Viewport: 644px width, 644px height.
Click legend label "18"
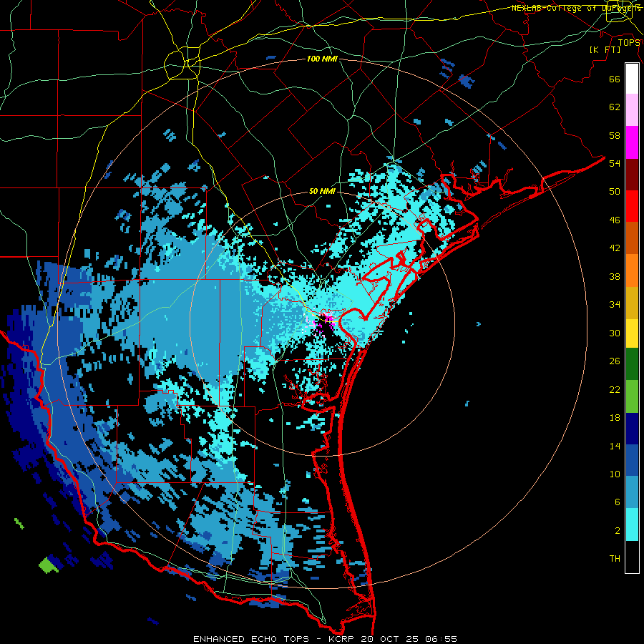click(615, 418)
